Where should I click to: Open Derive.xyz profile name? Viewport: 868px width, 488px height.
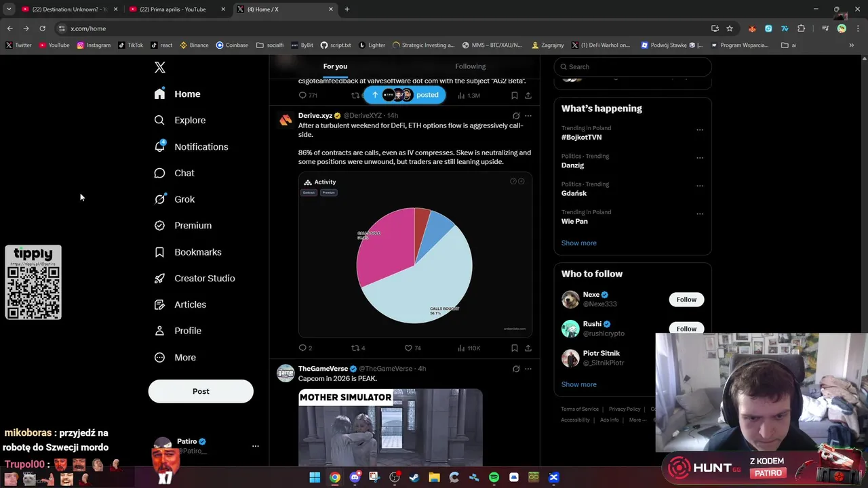pyautogui.click(x=315, y=116)
